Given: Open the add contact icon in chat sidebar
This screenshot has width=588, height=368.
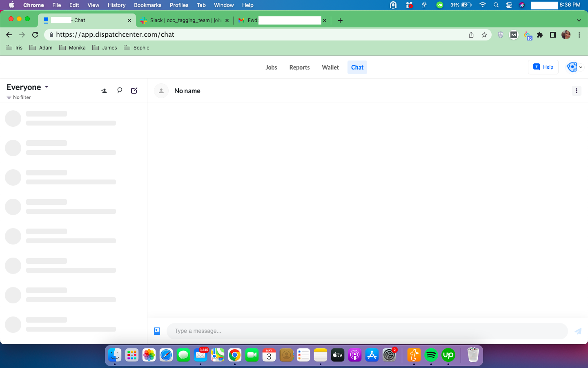Looking at the screenshot, I should pyautogui.click(x=104, y=91).
